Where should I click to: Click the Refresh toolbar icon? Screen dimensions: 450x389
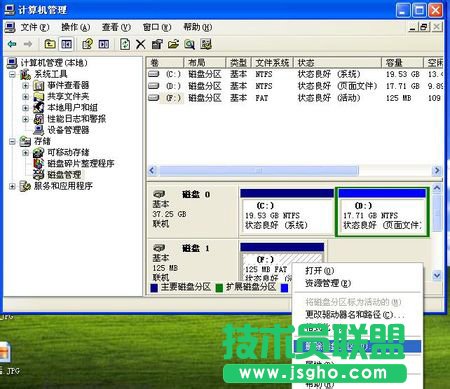(125, 44)
